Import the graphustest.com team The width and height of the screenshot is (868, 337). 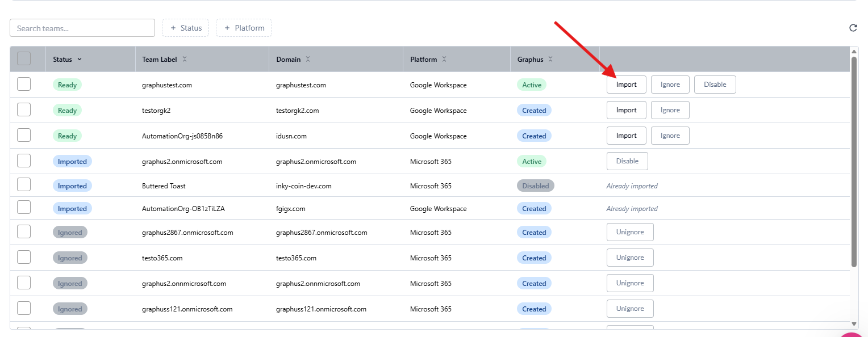click(x=626, y=85)
